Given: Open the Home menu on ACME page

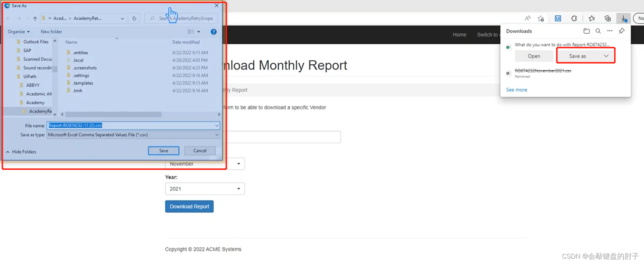Looking at the screenshot, I should pos(459,35).
